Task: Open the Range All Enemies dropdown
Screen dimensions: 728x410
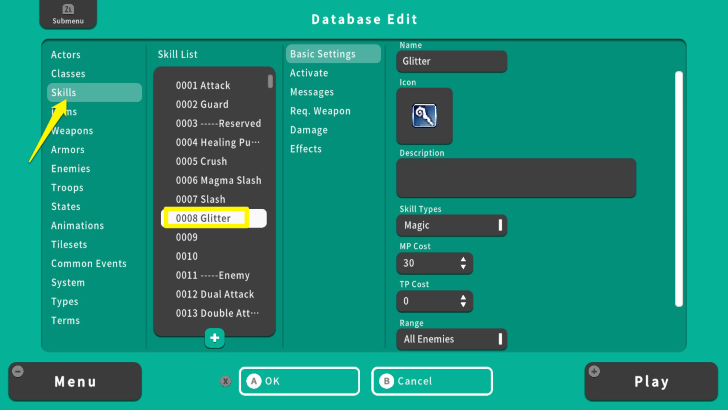Action: tap(451, 339)
